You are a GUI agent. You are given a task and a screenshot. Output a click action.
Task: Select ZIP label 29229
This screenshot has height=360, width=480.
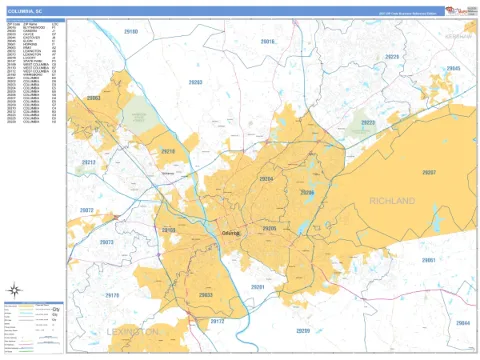click(x=392, y=57)
